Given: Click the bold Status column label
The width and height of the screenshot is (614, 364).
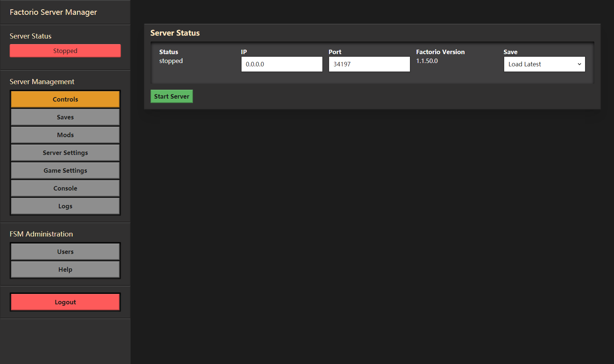Looking at the screenshot, I should pos(169,52).
